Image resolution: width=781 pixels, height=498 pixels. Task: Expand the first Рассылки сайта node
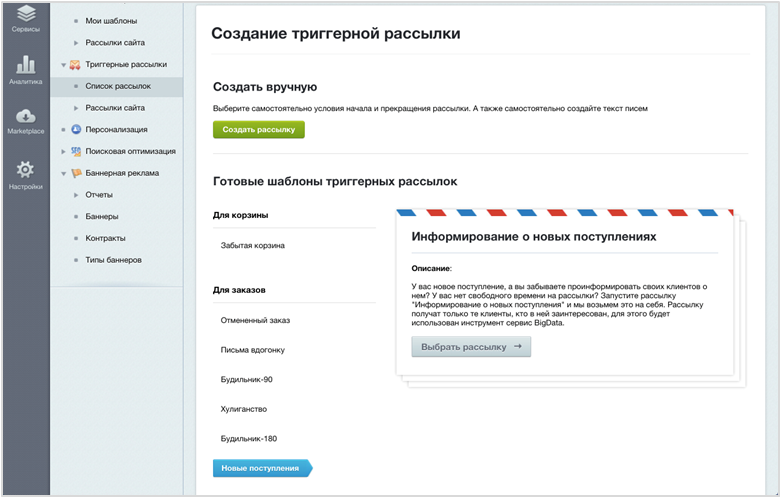76,43
